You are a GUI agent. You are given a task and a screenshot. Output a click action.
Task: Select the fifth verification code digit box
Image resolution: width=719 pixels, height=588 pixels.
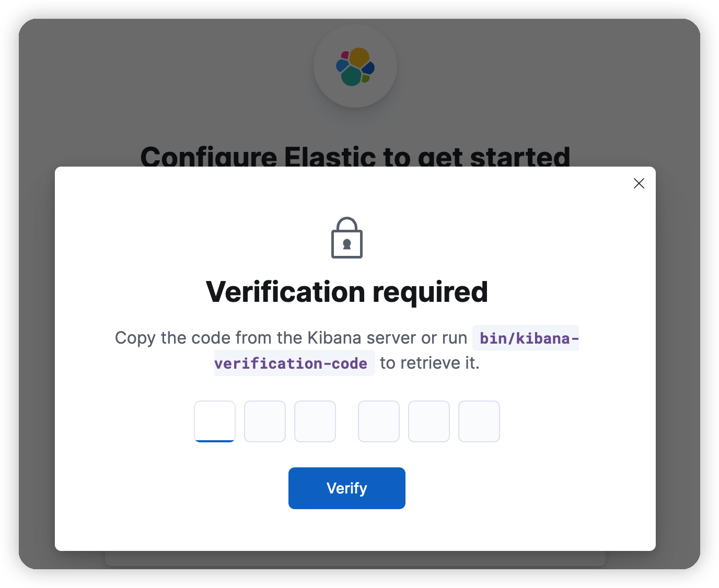[429, 421]
